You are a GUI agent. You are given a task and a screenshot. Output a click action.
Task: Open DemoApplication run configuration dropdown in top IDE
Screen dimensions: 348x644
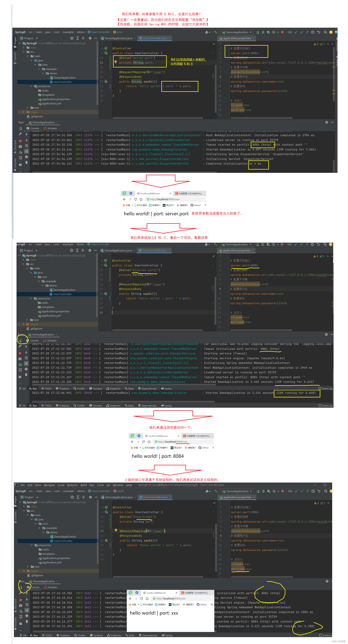[x=237, y=32]
